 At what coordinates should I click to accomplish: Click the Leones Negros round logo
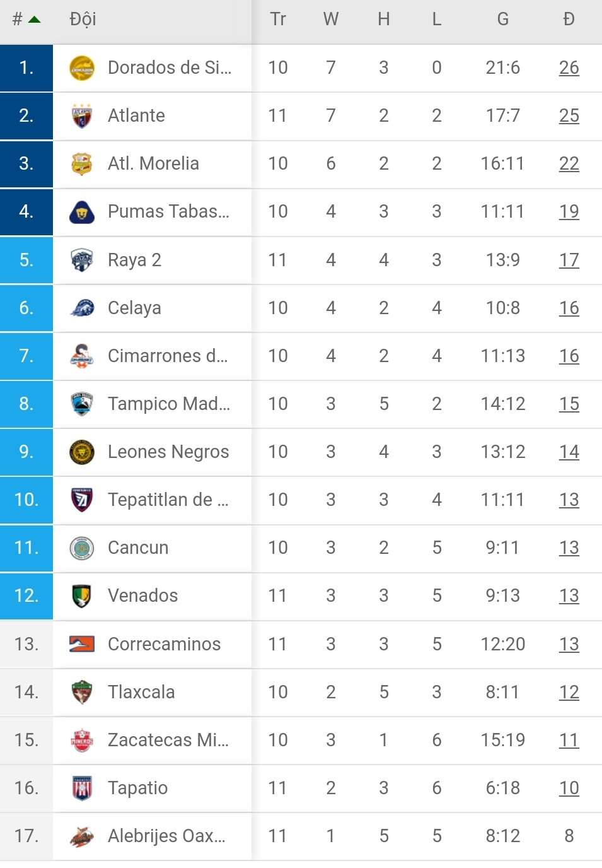coord(82,452)
